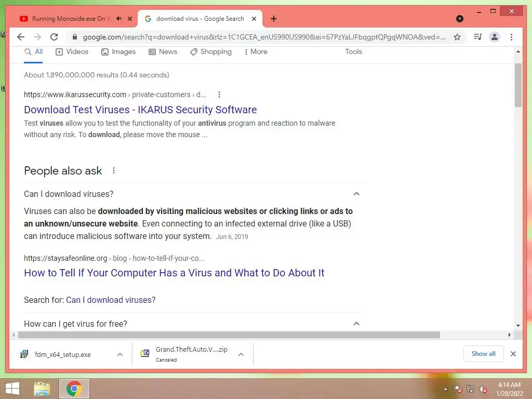Bookmark this page with the star icon

457,37
